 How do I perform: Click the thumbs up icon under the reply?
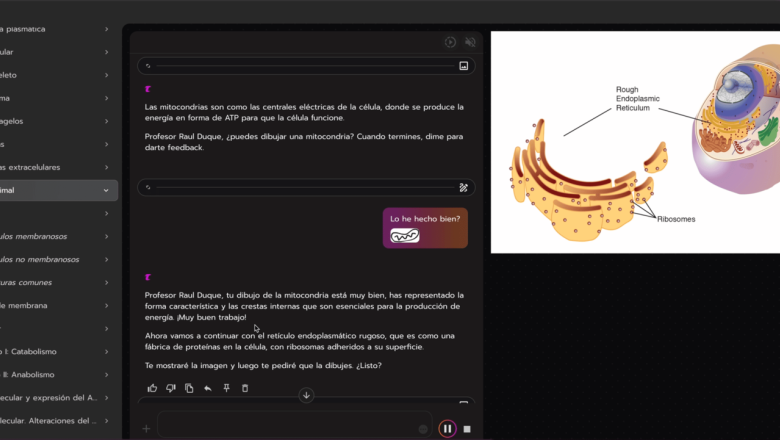[152, 388]
